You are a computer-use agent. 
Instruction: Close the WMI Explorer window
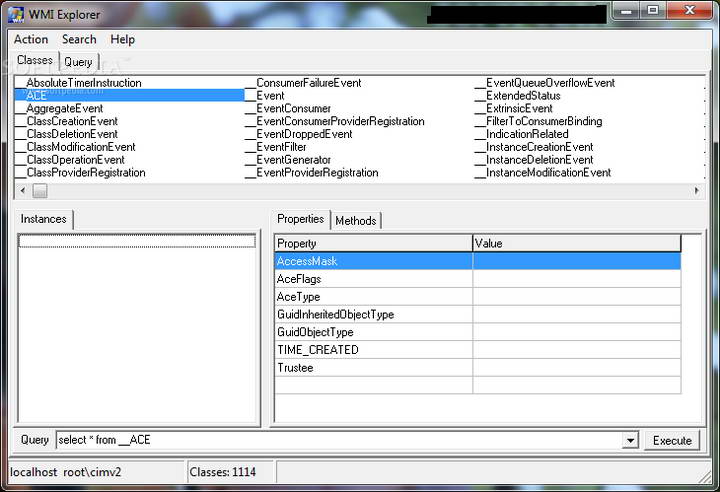tap(689, 11)
